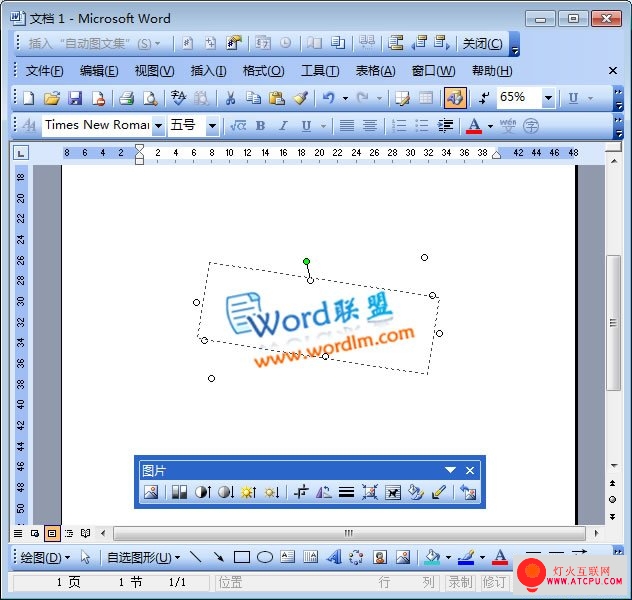Viewport: 632px width, 600px height.
Task: Click the Set Transparent Color tool
Action: click(439, 492)
